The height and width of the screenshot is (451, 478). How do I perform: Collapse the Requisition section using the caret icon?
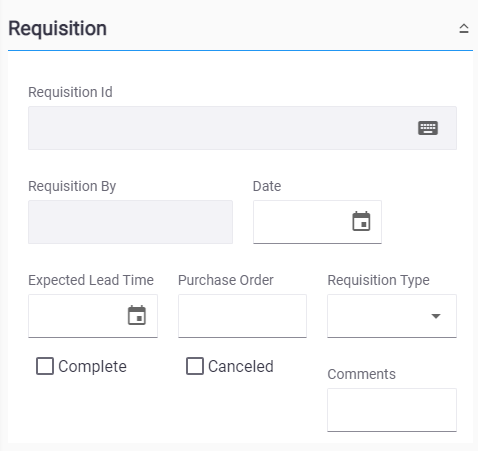(x=464, y=28)
